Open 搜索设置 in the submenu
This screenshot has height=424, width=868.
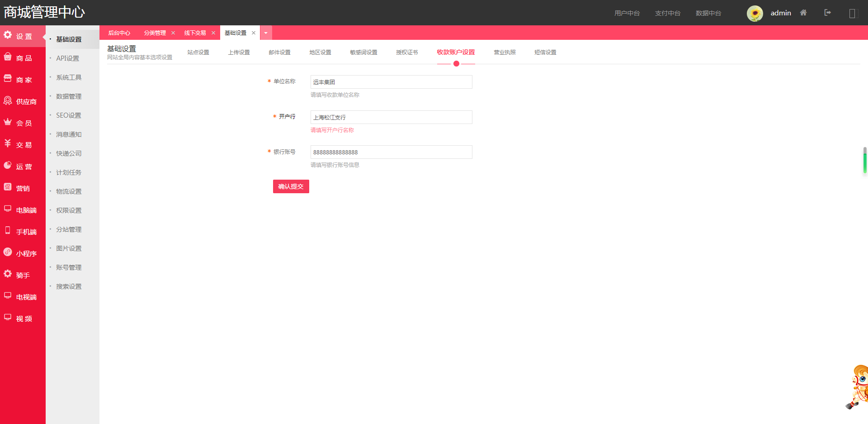69,286
